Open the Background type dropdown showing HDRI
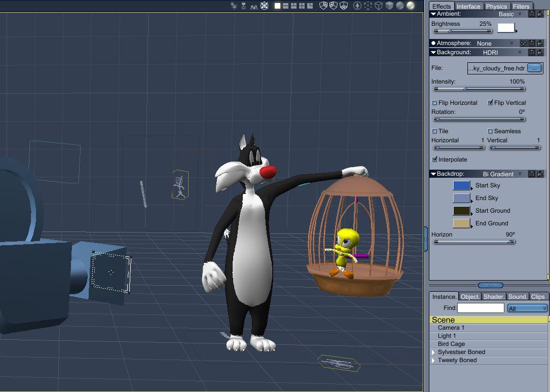The width and height of the screenshot is (550, 392). click(x=502, y=52)
